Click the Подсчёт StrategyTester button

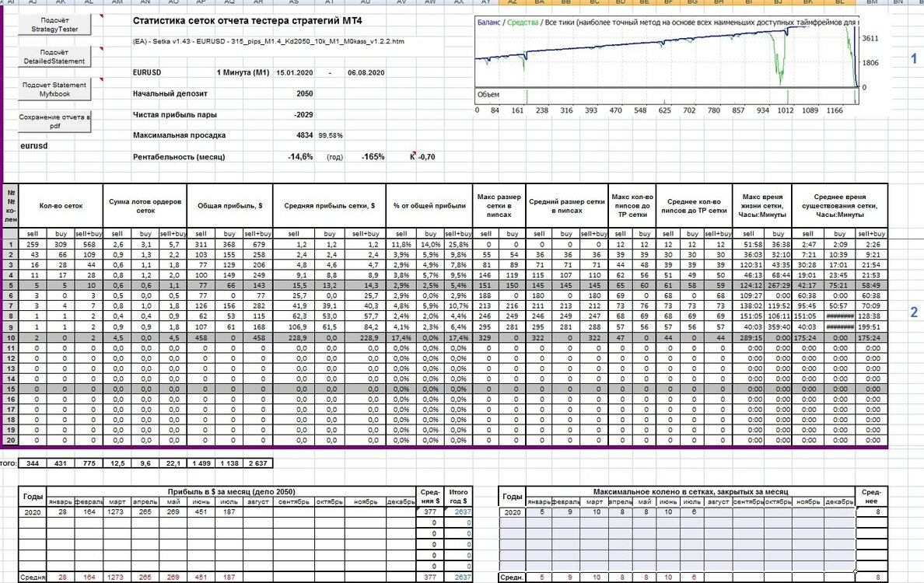point(54,24)
